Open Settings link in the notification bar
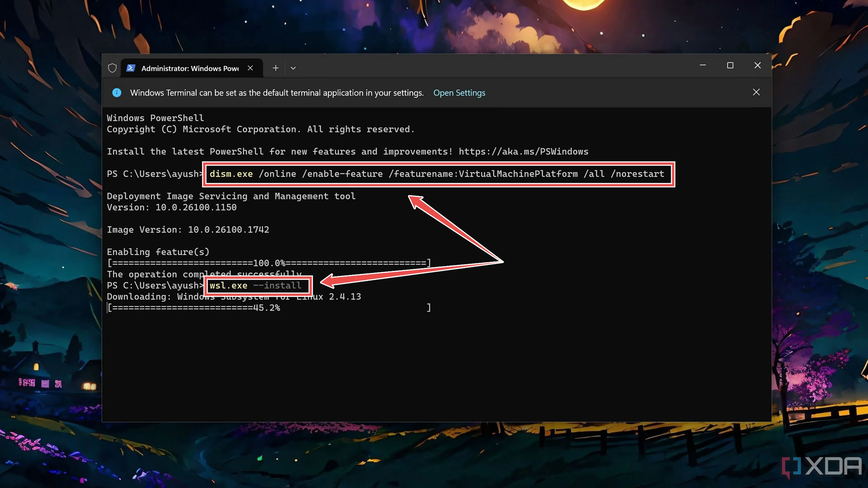 459,93
